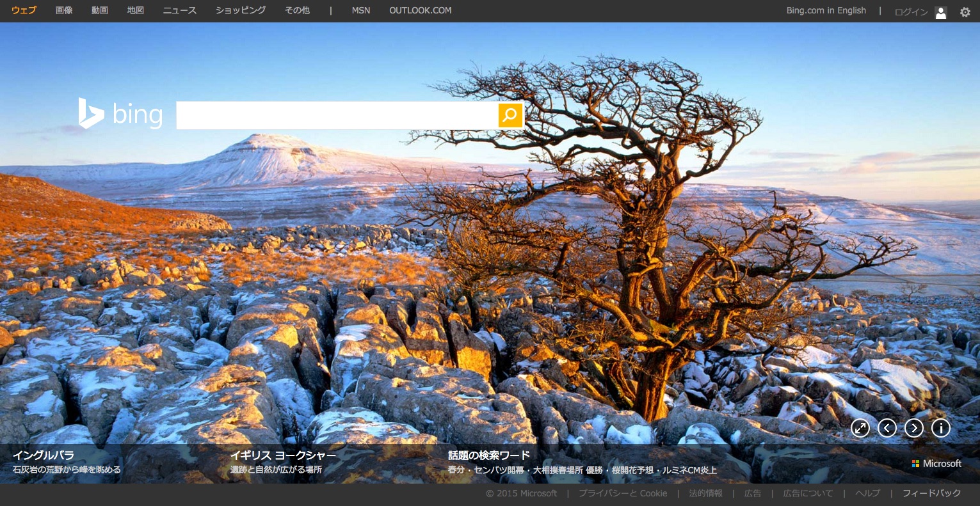Click the ログイン sign-in link
Viewport: 980px width, 506px height.
(x=911, y=12)
